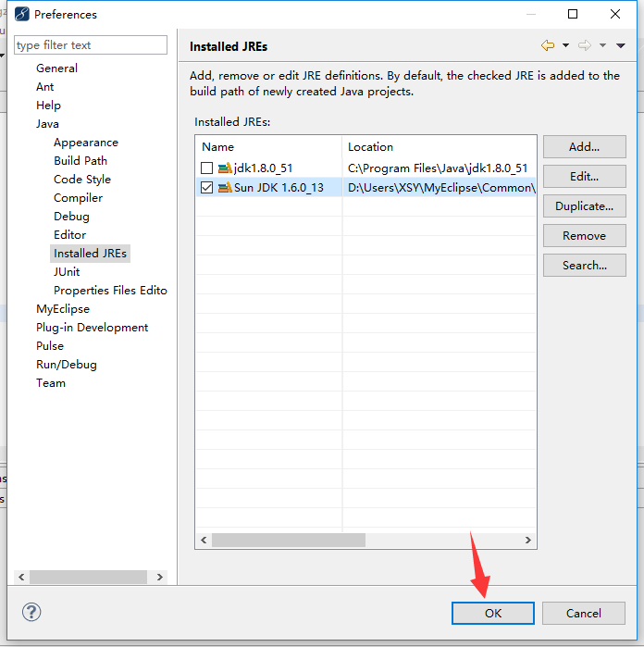This screenshot has width=644, height=647.
Task: Click the jdk1.8.0_51 JRE library icon
Action: click(x=225, y=168)
